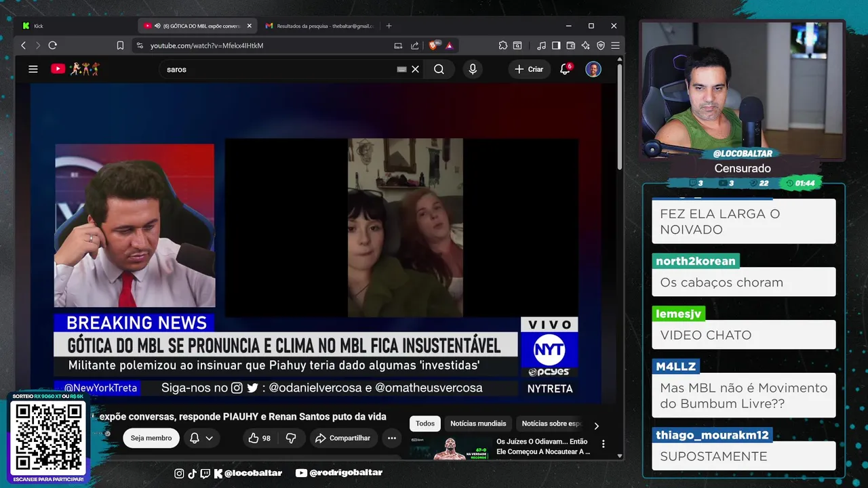Screen dimensions: 868x488
Task: Open the more actions menu beside Compartilhar
Action: pos(392,439)
